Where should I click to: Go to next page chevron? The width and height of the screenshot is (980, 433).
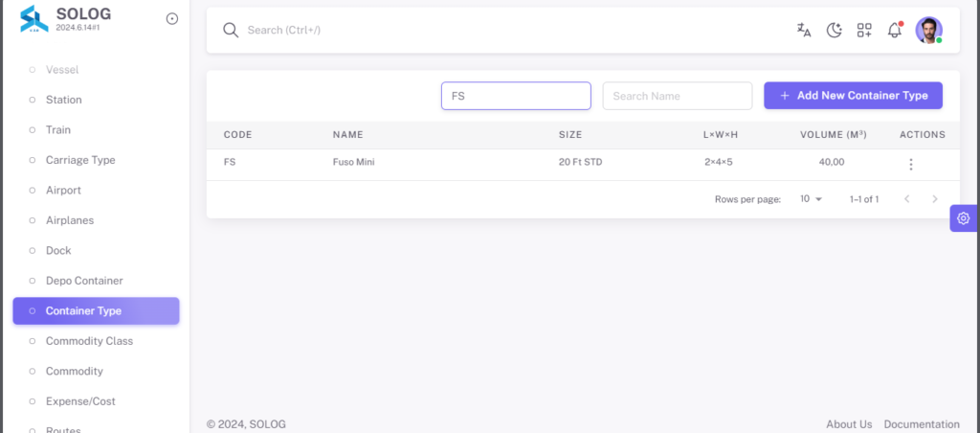pos(935,199)
